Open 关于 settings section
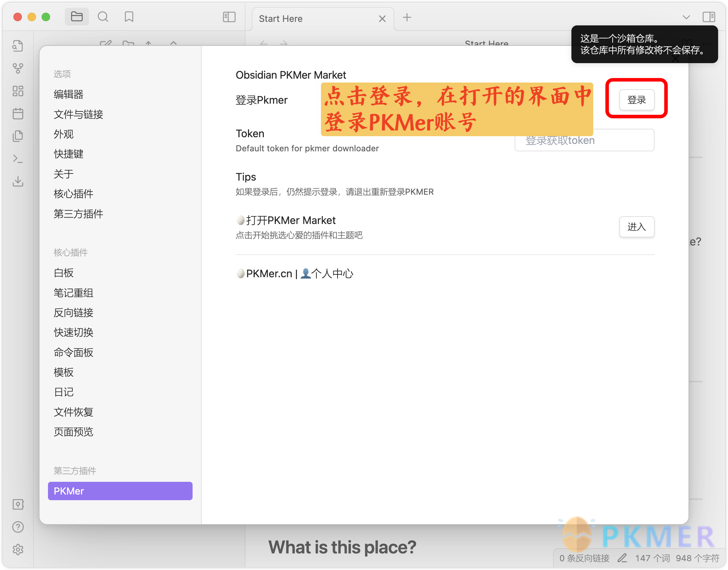Viewport: 728px width, 570px height. pos(120,174)
